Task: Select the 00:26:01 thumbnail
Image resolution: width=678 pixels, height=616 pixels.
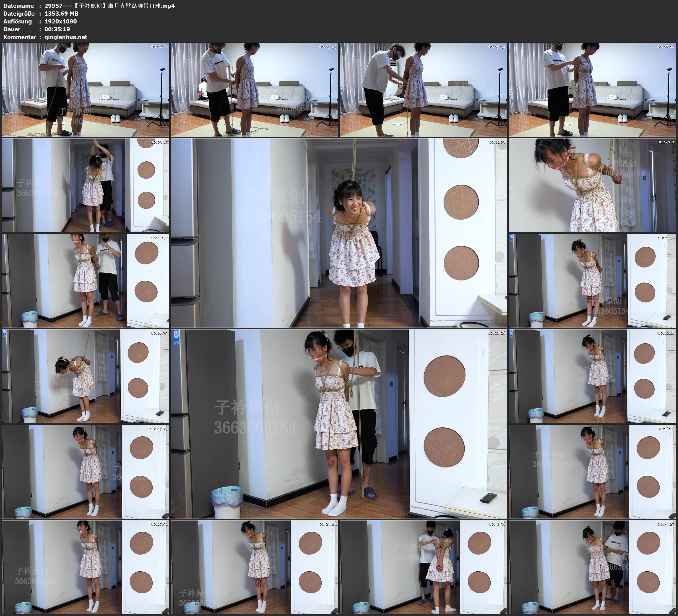Action: (x=592, y=471)
